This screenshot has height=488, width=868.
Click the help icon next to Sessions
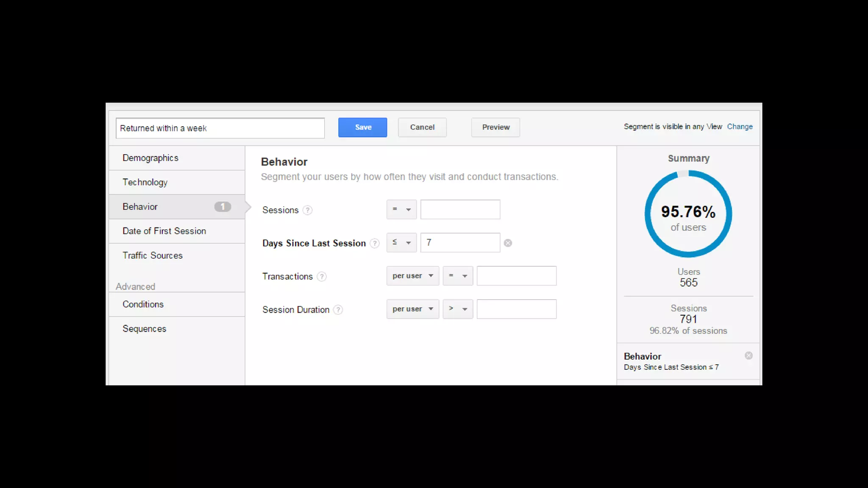tap(308, 210)
